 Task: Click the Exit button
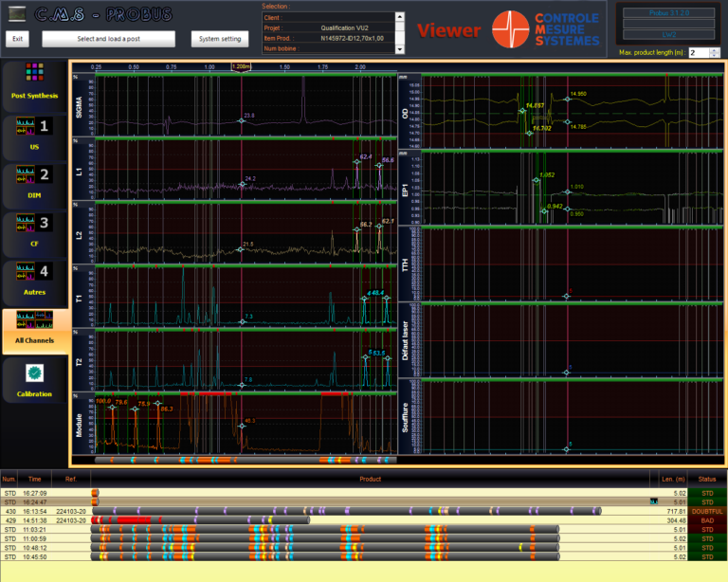coord(18,39)
